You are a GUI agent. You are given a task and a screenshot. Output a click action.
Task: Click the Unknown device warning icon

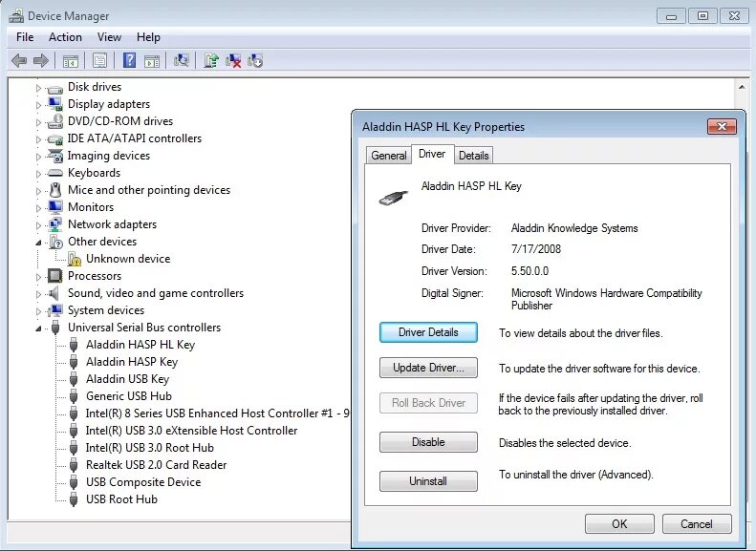pyautogui.click(x=75, y=259)
